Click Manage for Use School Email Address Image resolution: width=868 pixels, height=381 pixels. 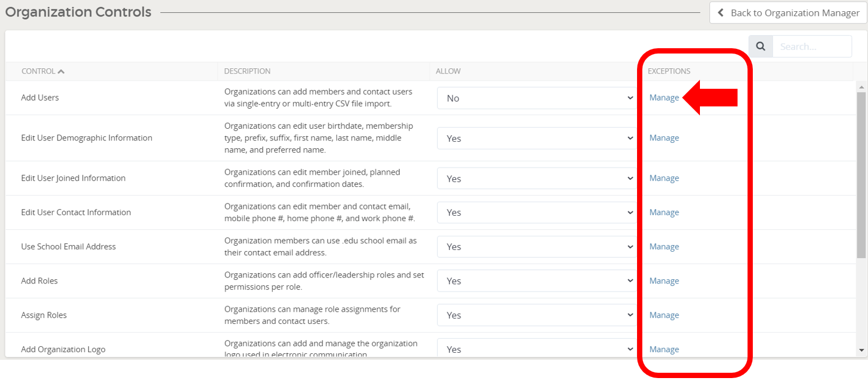[664, 246]
